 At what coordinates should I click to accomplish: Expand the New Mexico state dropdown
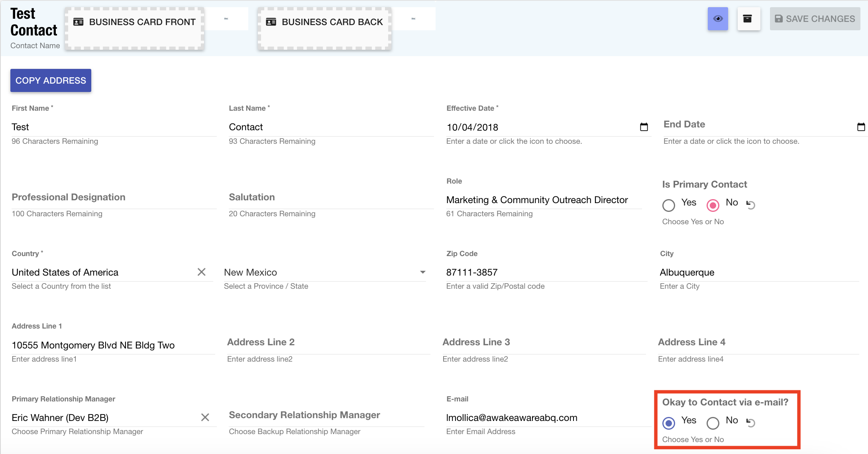(x=422, y=272)
